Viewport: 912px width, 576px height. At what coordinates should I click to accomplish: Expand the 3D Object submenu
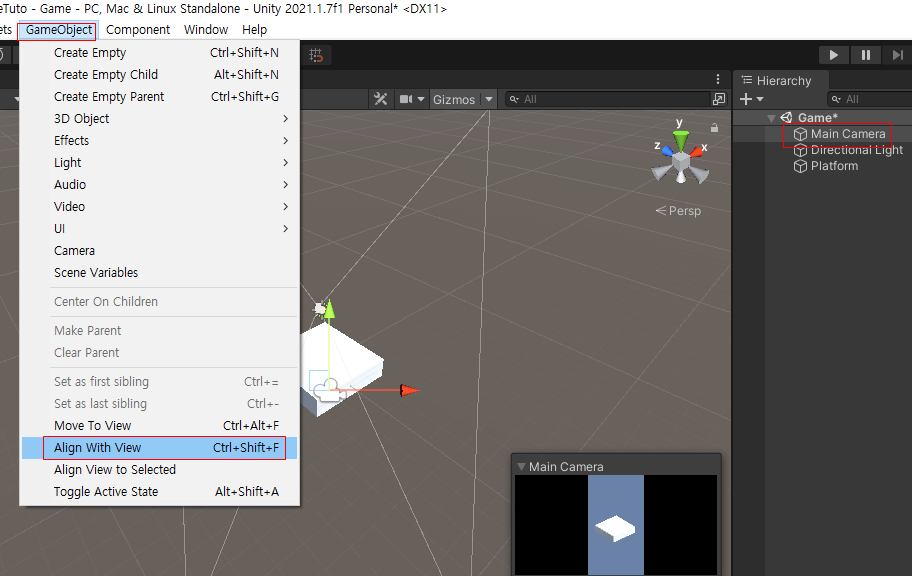159,119
